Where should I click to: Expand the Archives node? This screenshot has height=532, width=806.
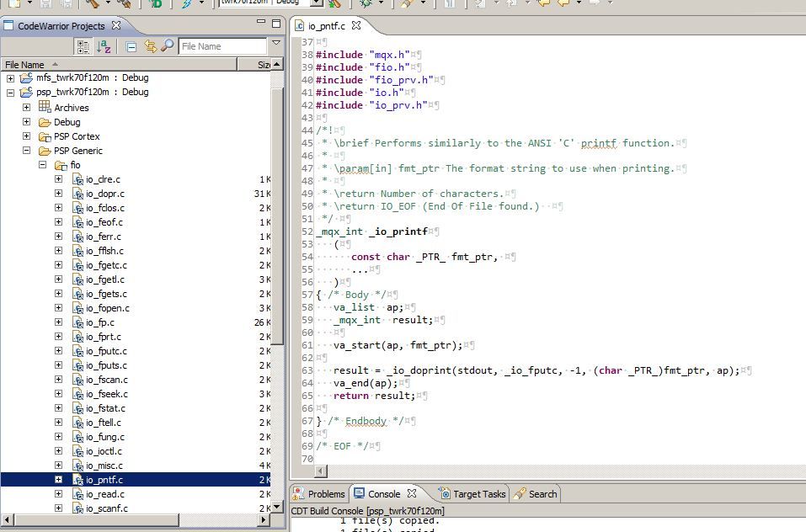coord(26,107)
